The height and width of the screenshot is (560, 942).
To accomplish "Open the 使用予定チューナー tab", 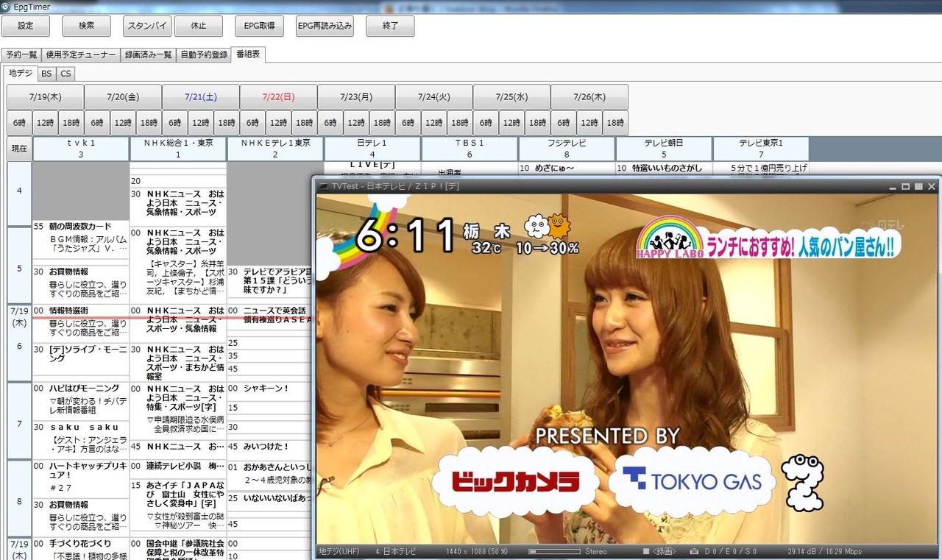I will pyautogui.click(x=81, y=54).
